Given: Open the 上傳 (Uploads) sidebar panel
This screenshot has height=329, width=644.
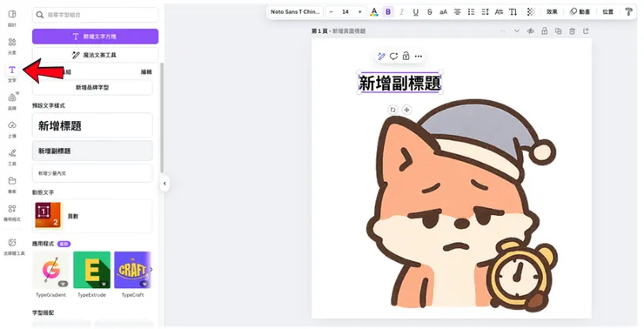Looking at the screenshot, I should point(12,129).
